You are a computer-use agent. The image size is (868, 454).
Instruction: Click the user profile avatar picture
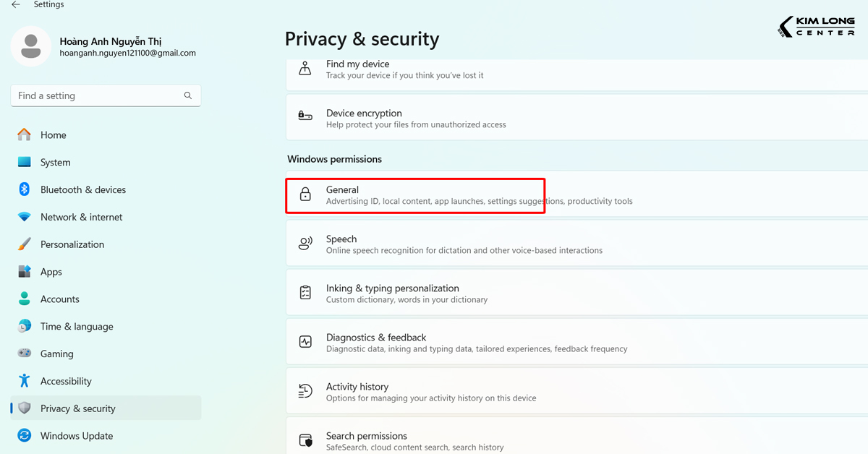click(31, 46)
